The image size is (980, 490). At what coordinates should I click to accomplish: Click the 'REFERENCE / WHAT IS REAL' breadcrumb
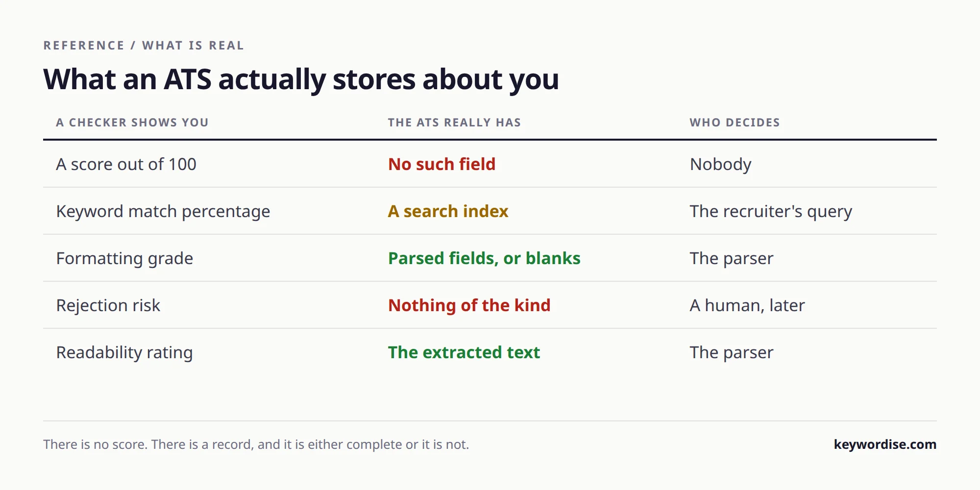(x=144, y=46)
